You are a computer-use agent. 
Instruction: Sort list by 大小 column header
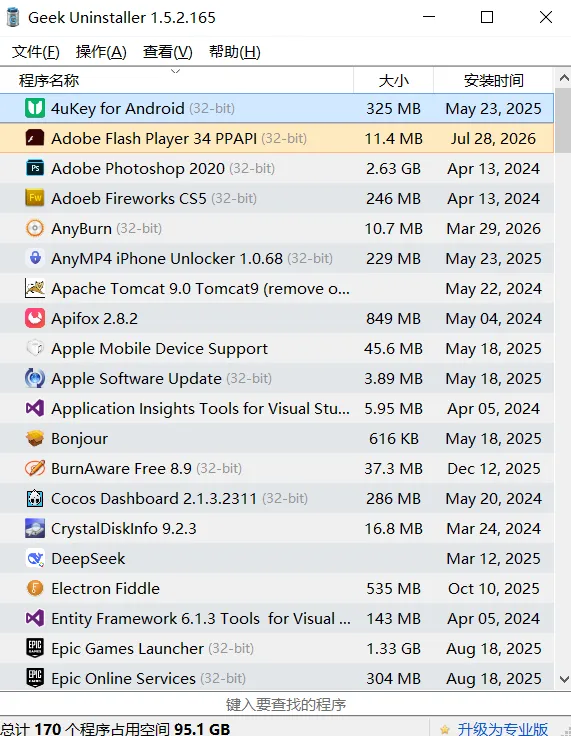pos(394,80)
